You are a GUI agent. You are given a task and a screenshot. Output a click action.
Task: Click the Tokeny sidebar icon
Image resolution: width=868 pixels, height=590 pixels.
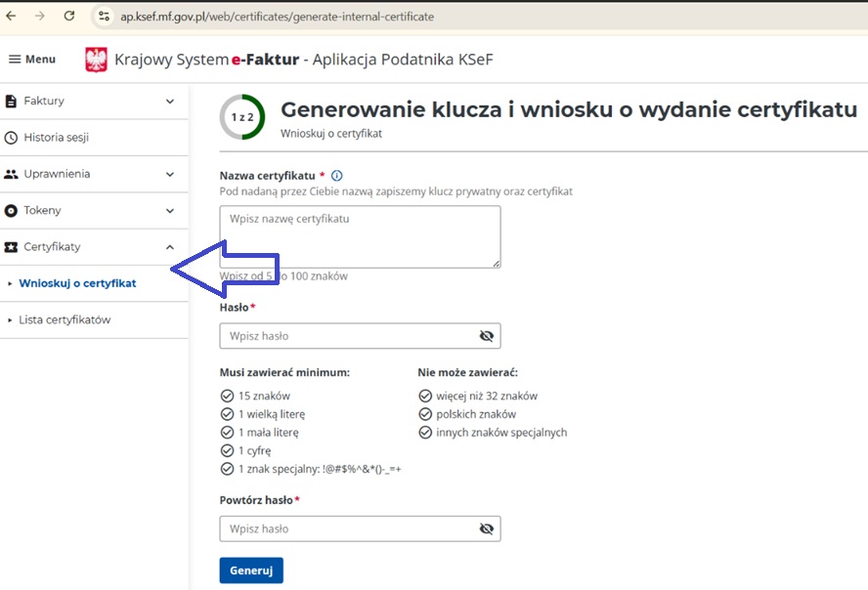12,211
